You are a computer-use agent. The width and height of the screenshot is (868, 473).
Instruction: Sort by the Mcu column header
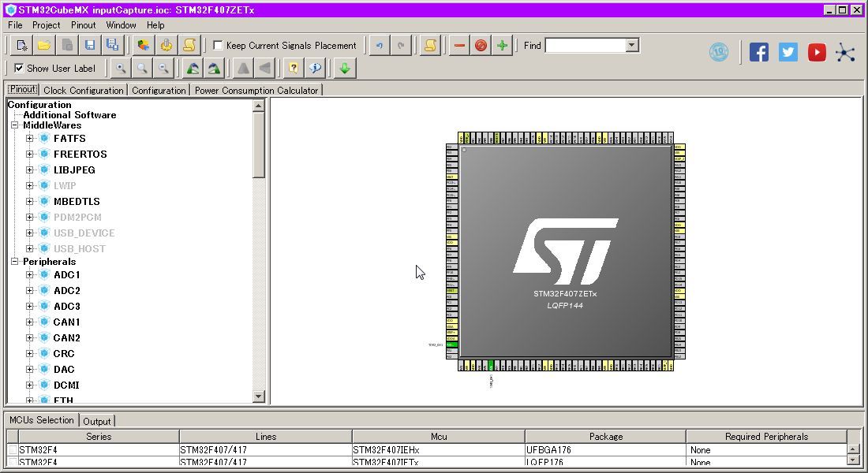pos(439,437)
